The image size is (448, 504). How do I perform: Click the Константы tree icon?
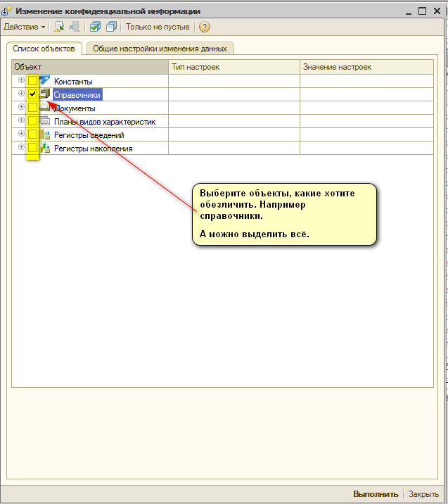point(45,81)
